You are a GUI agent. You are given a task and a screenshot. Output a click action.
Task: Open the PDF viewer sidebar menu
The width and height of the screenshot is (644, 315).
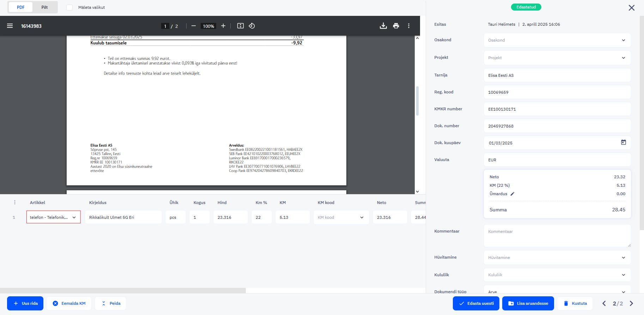pyautogui.click(x=10, y=26)
